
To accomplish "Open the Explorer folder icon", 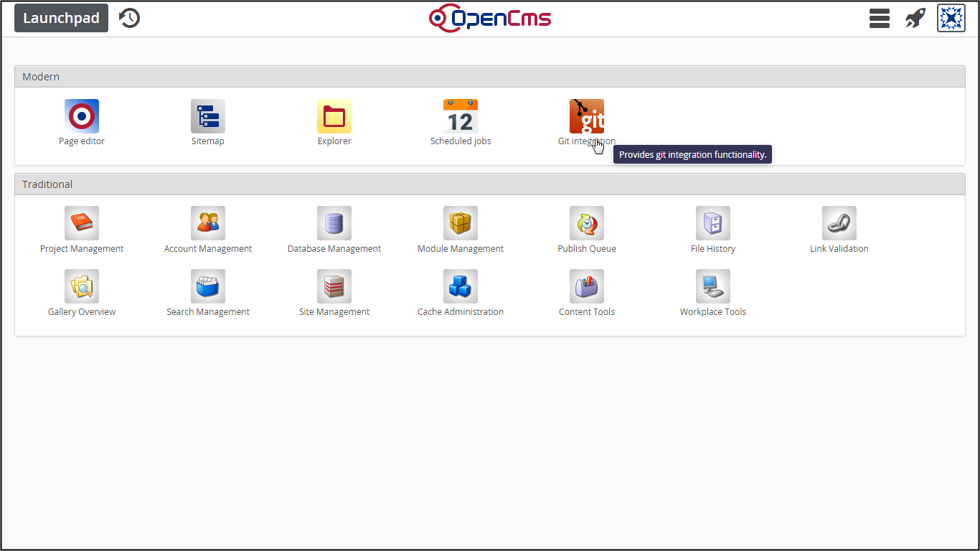I will [334, 116].
